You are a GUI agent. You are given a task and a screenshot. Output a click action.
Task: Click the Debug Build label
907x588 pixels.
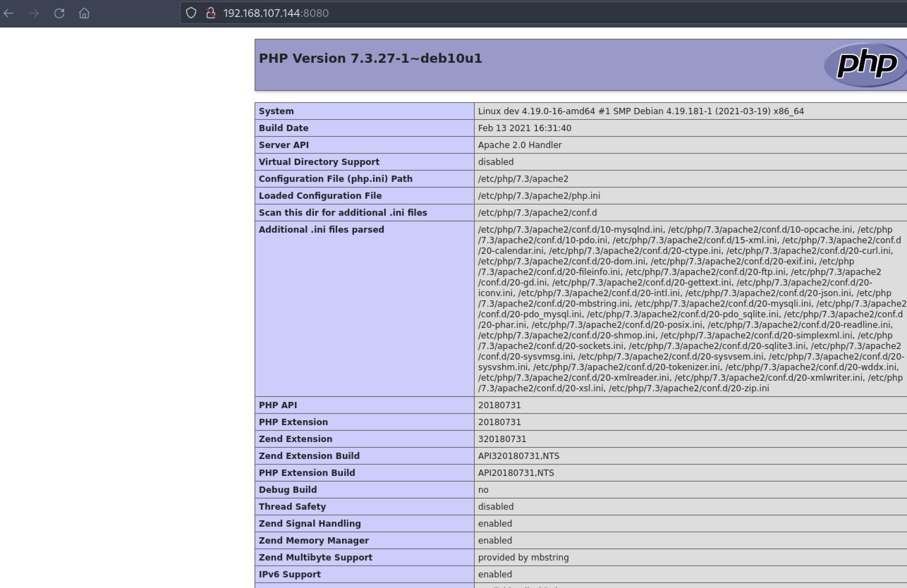tap(288, 490)
